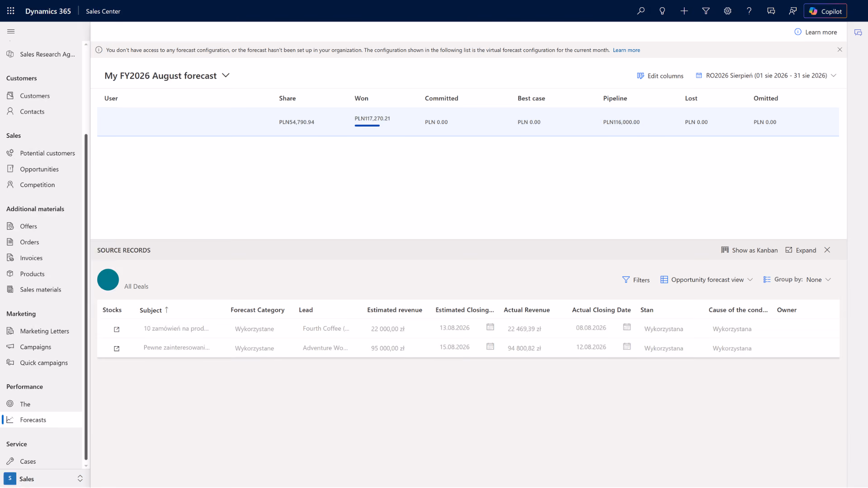868x488 pixels.
Task: Open the app launcher waffle icon
Action: coord(11,11)
